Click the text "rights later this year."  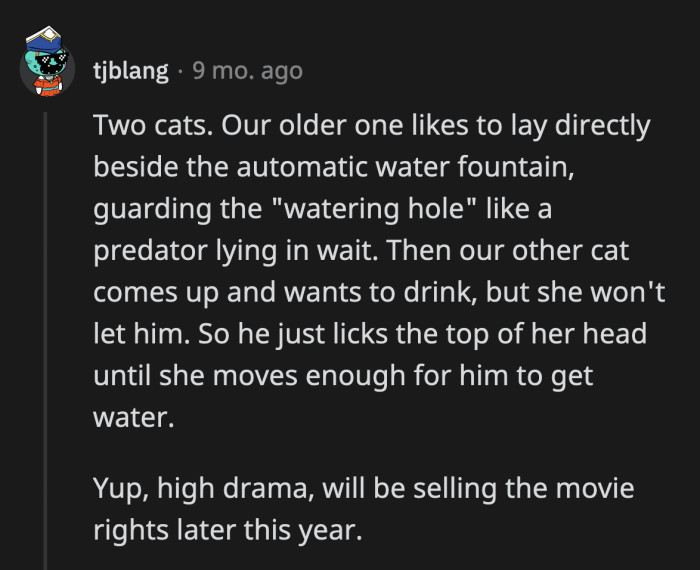[225, 530]
